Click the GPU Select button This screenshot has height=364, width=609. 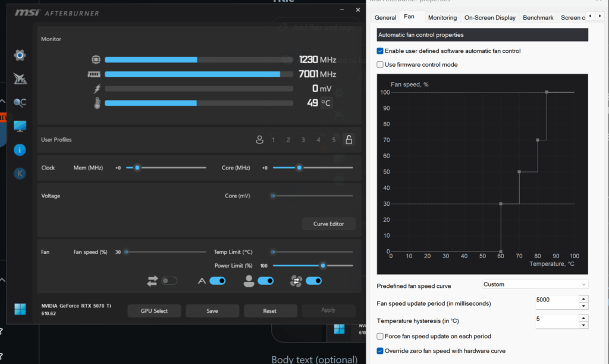point(154,311)
